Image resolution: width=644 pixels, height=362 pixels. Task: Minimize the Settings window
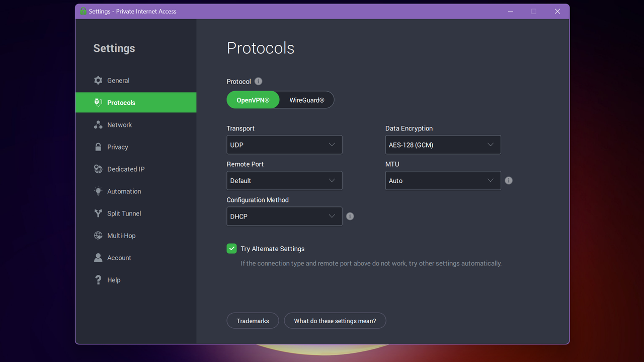(511, 11)
